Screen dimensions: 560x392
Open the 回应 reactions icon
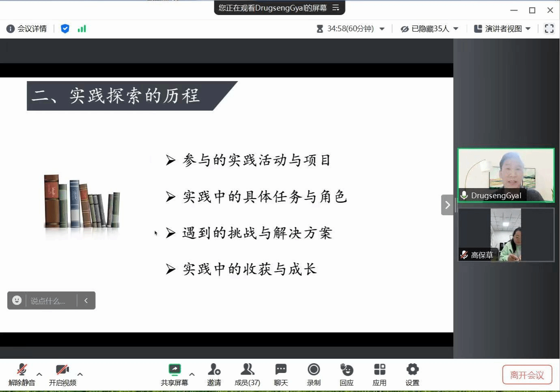pos(347,370)
